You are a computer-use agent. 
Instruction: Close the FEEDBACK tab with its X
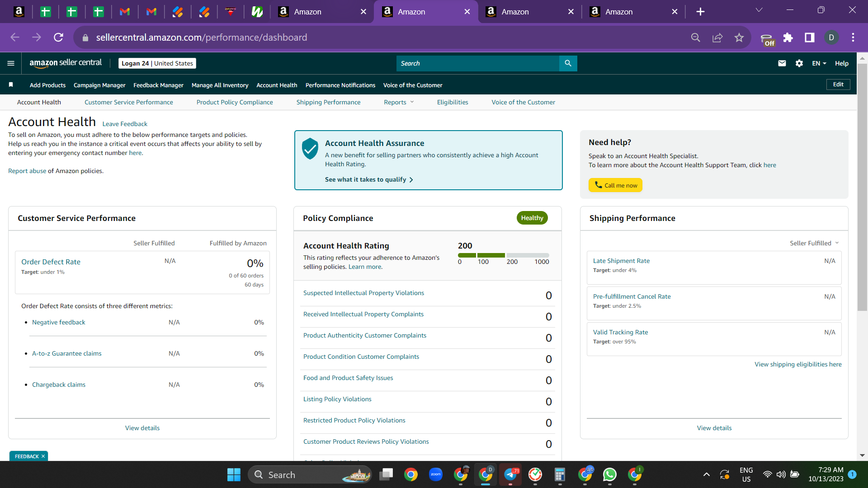(43, 456)
